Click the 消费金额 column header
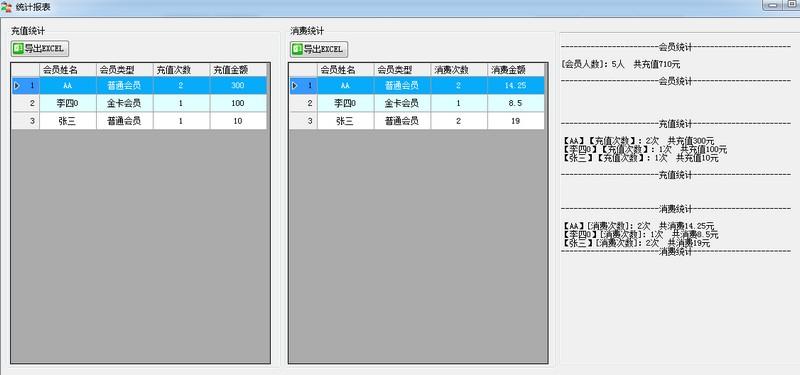Image resolution: width=800 pixels, height=375 pixels. click(515, 70)
